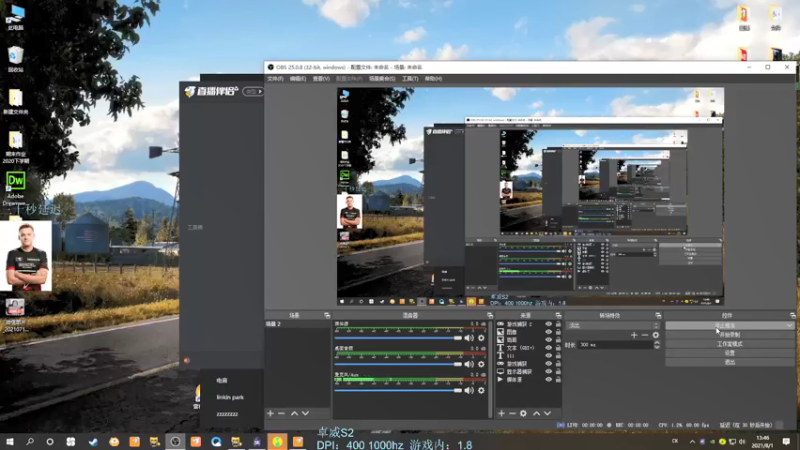Adjust the microphone/Aux volume slider

coord(398,390)
